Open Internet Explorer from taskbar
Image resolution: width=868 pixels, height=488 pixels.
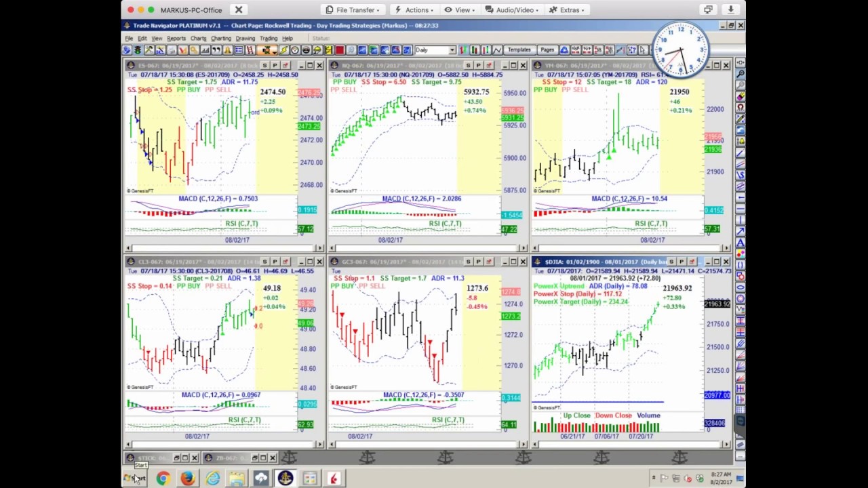pos(212,479)
